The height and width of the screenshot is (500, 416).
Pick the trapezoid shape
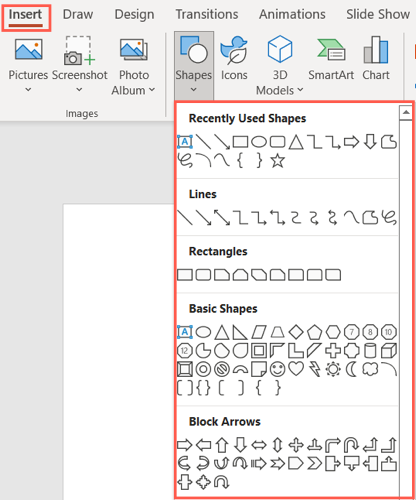277,332
